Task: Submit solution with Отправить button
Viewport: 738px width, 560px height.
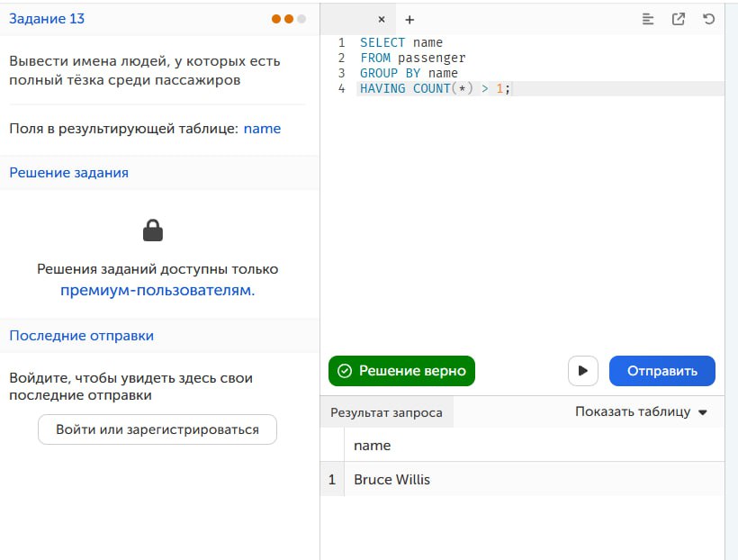Action: point(662,371)
